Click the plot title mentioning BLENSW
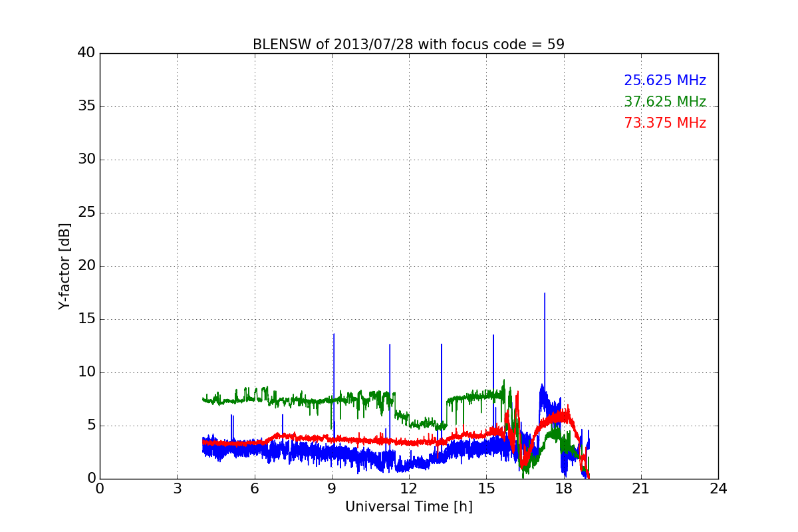This screenshot has height=532, width=798. pos(408,45)
